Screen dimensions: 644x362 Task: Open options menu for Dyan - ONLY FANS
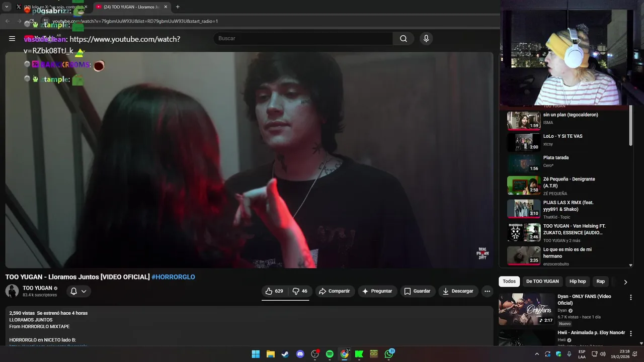pos(631,297)
